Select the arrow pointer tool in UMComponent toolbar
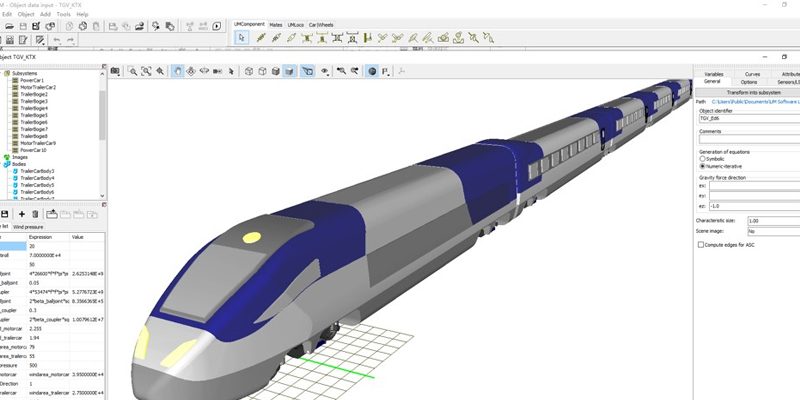 pyautogui.click(x=241, y=37)
